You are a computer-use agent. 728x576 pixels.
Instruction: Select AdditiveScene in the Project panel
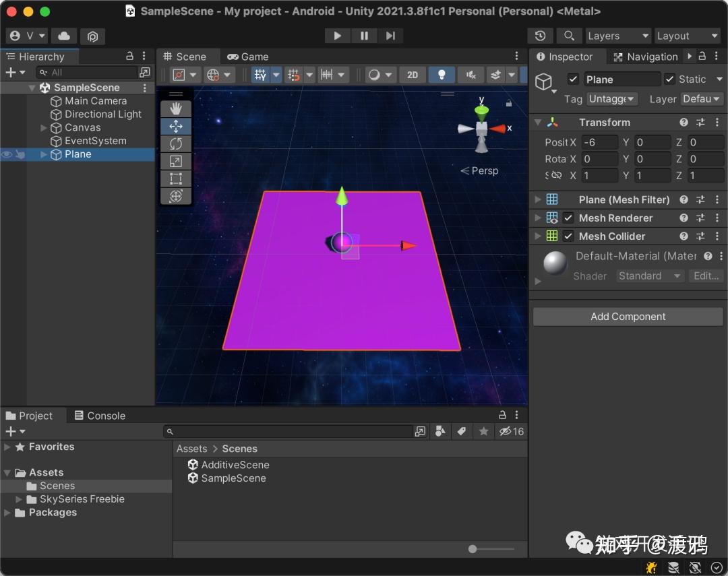pyautogui.click(x=235, y=465)
